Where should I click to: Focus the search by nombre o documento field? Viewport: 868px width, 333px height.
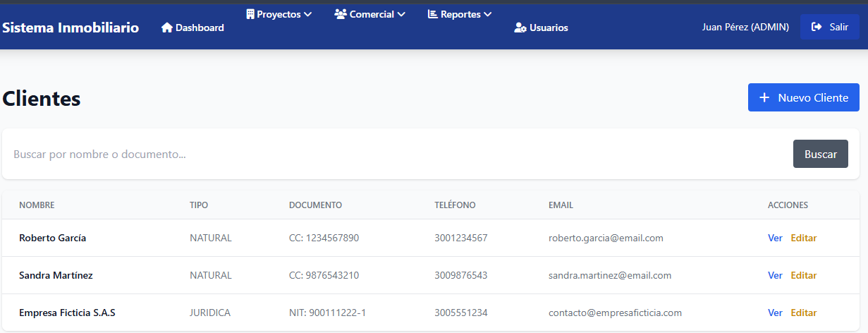coord(398,154)
